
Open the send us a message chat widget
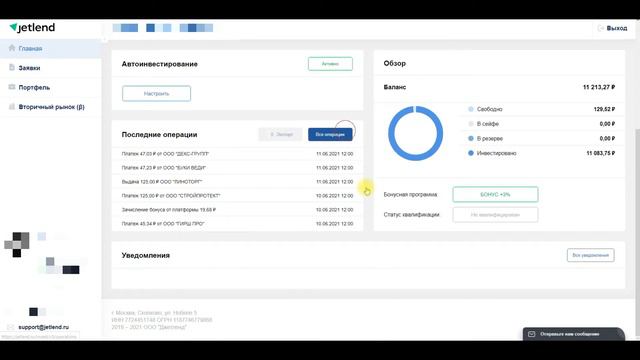[x=574, y=334]
